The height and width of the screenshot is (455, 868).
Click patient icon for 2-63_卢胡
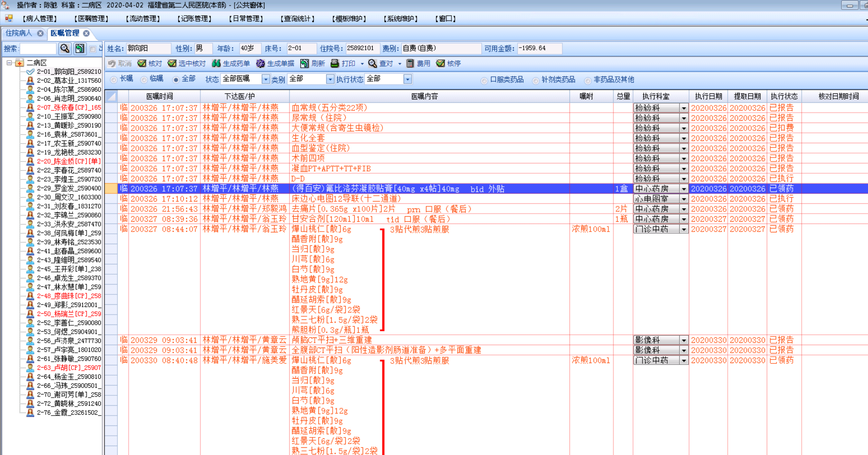30,368
